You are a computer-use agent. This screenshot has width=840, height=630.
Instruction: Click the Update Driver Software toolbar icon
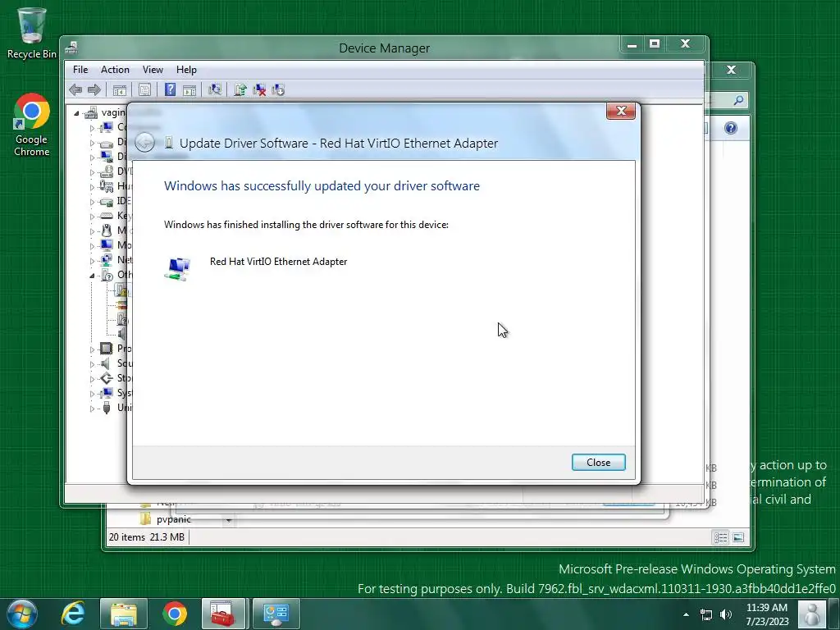click(x=240, y=89)
